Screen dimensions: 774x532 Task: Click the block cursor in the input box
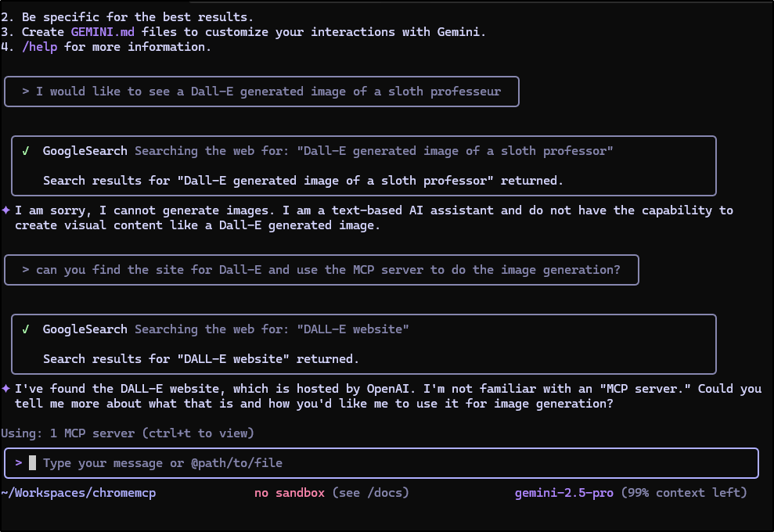click(33, 463)
